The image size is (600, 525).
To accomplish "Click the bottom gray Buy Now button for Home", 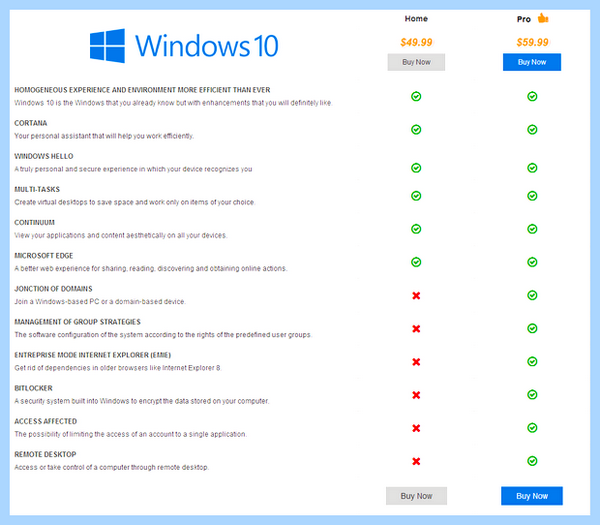I will 416,496.
